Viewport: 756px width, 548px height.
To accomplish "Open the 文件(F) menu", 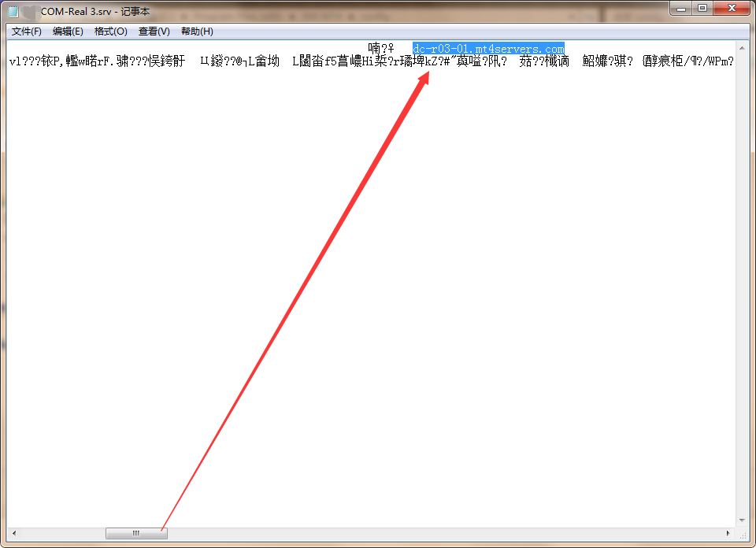I will pyautogui.click(x=27, y=31).
